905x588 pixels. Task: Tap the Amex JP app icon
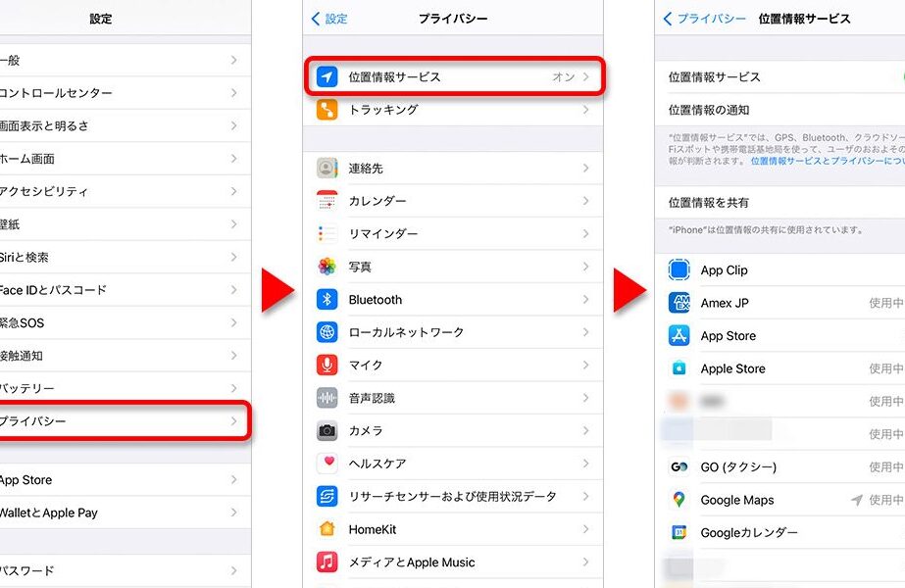679,303
